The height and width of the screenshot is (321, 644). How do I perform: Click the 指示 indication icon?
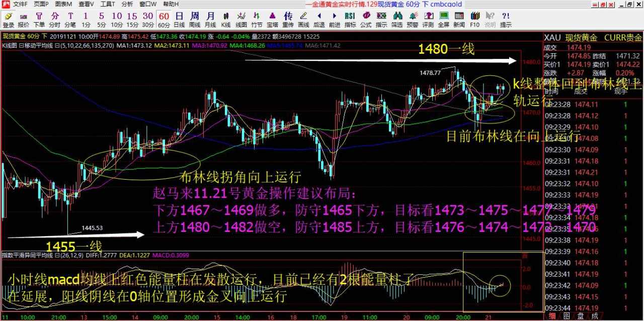coord(381,20)
